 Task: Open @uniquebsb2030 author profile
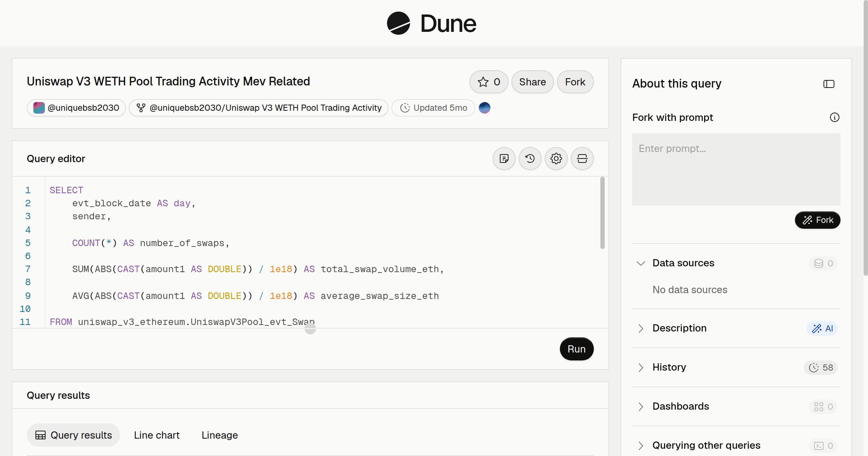76,108
